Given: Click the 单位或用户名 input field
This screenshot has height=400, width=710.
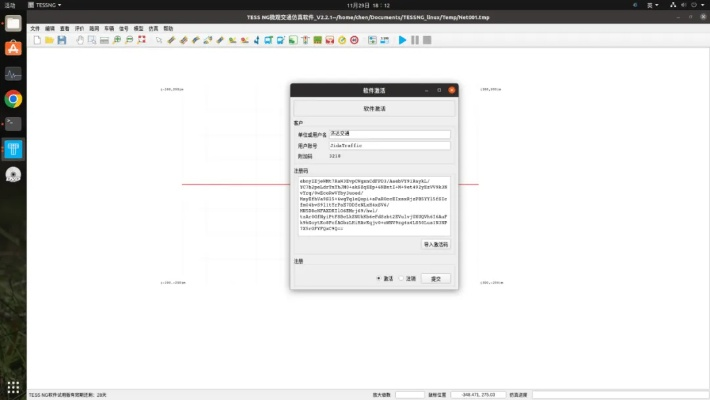Looking at the screenshot, I should 389,134.
